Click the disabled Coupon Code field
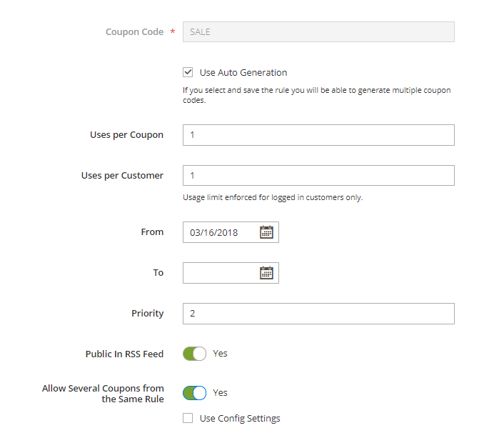 click(318, 32)
